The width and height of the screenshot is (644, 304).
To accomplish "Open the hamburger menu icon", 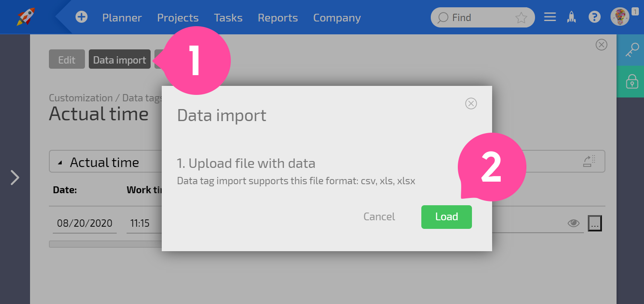I will point(550,17).
